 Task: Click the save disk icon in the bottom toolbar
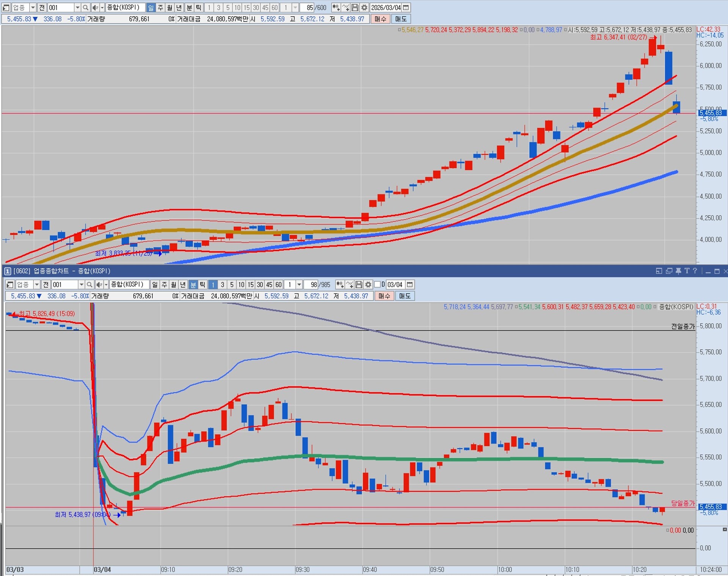(x=359, y=284)
